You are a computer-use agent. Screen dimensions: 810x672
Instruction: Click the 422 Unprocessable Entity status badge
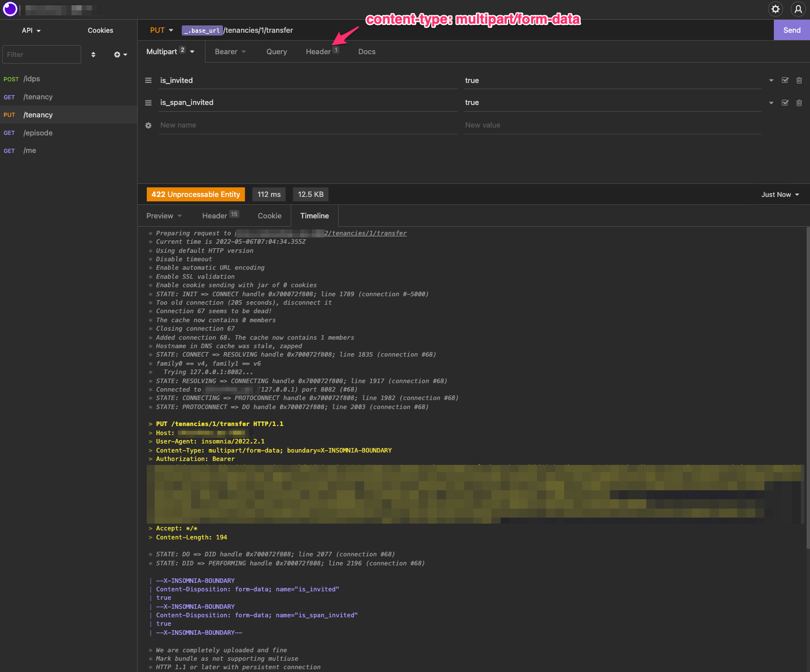(196, 195)
